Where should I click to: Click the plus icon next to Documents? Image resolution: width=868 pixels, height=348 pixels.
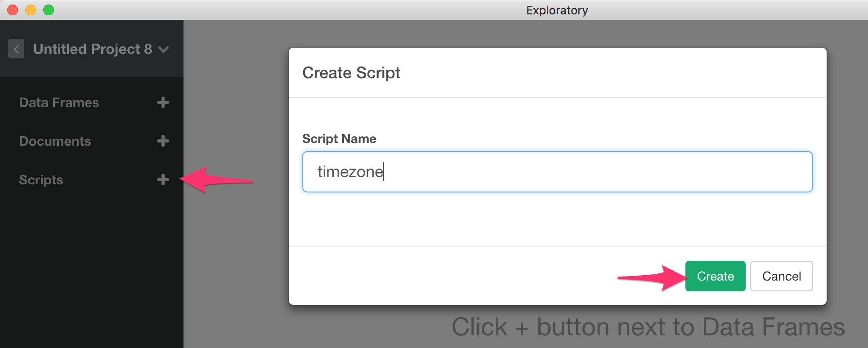(x=163, y=141)
